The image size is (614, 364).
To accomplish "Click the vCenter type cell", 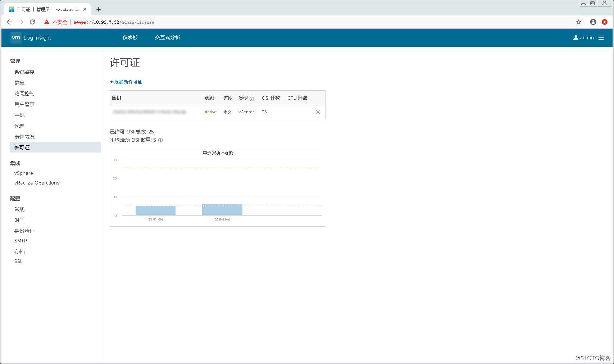I will tap(246, 112).
